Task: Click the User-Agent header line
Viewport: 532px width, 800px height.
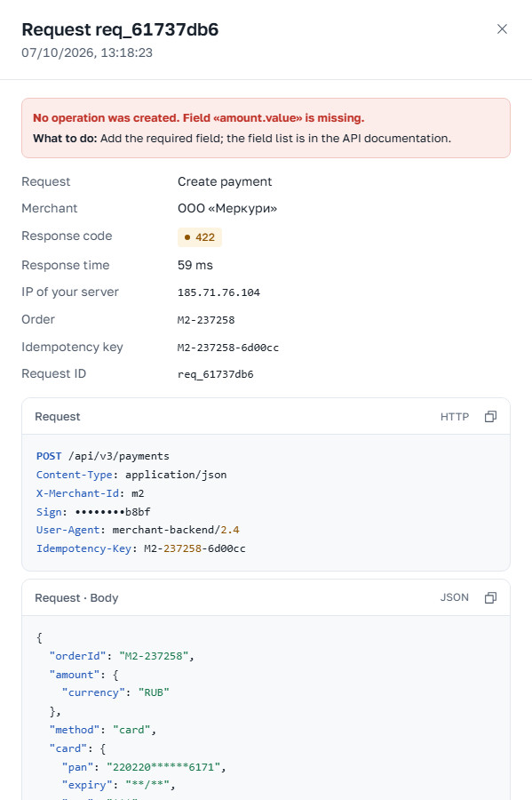Action: [138, 530]
